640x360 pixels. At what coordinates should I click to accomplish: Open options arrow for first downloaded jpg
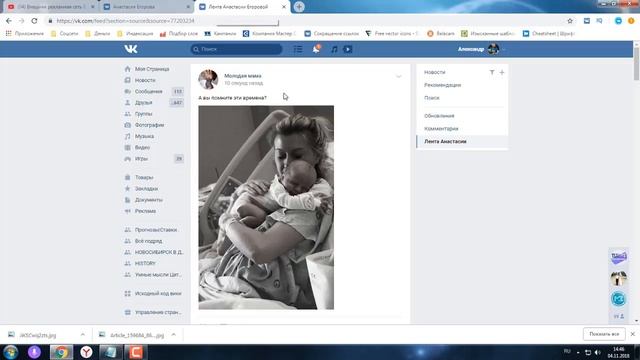tap(83, 335)
